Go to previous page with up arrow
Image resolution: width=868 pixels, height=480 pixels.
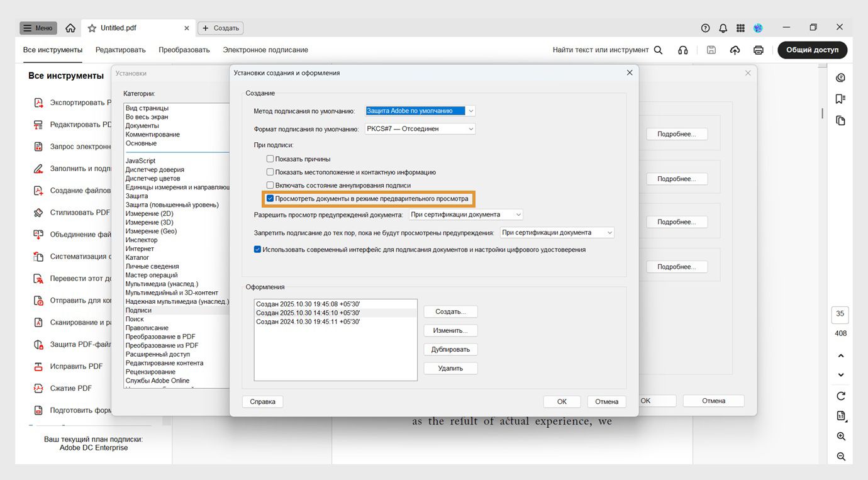click(841, 356)
